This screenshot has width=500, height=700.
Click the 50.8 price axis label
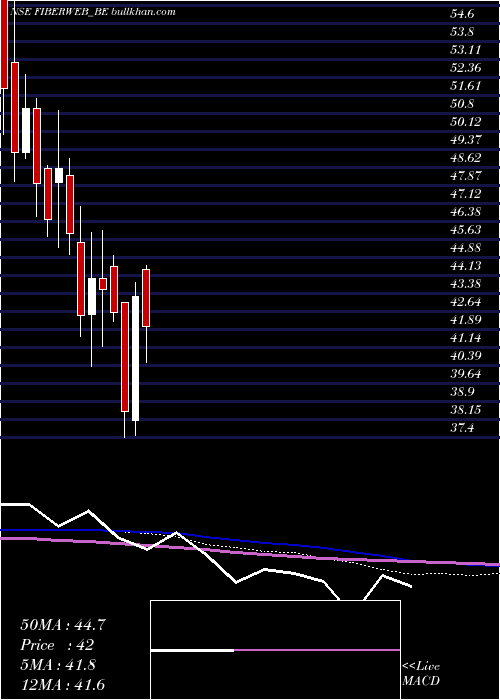(462, 104)
